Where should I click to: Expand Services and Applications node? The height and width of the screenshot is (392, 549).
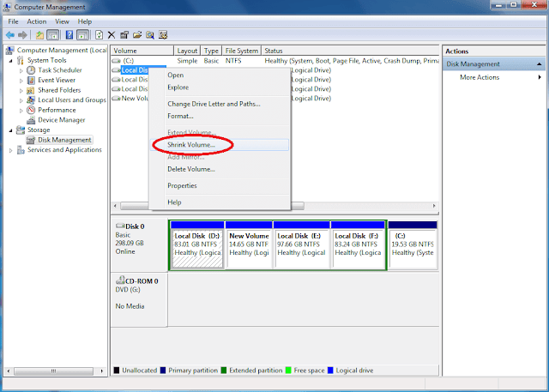(x=11, y=150)
